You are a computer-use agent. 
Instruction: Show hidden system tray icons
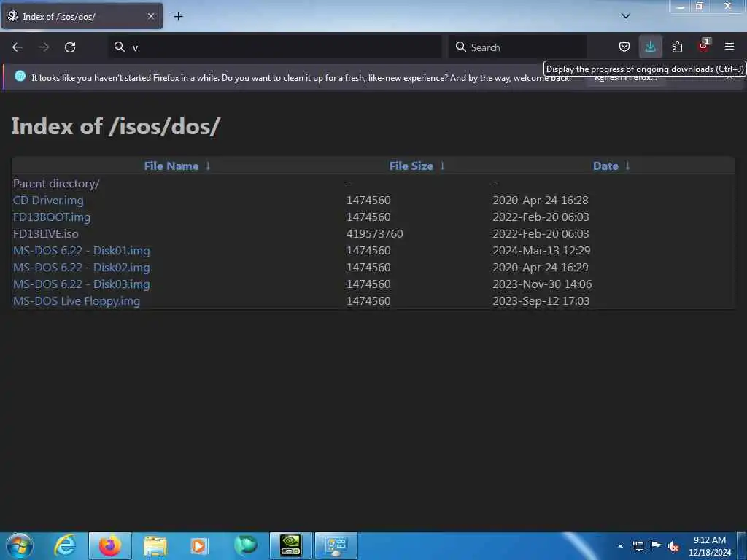(620, 546)
